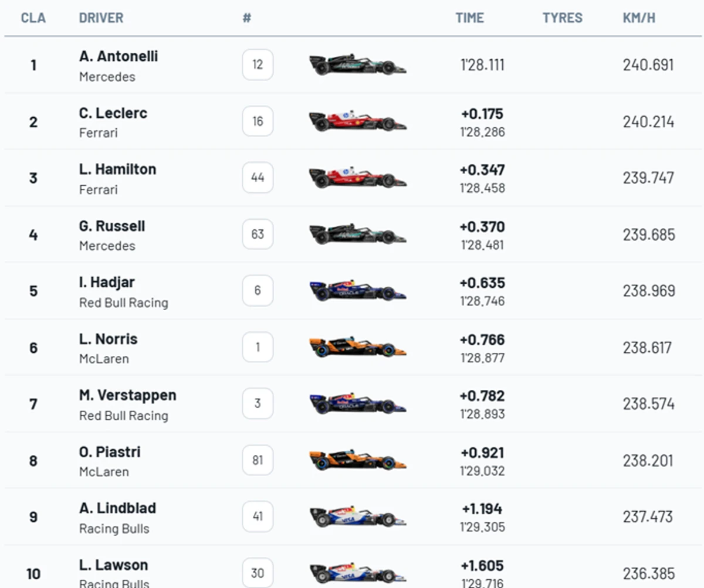Viewport: 704px width, 588px height.
Task: Click Hadjar's Red Bull car image
Action: (x=357, y=290)
